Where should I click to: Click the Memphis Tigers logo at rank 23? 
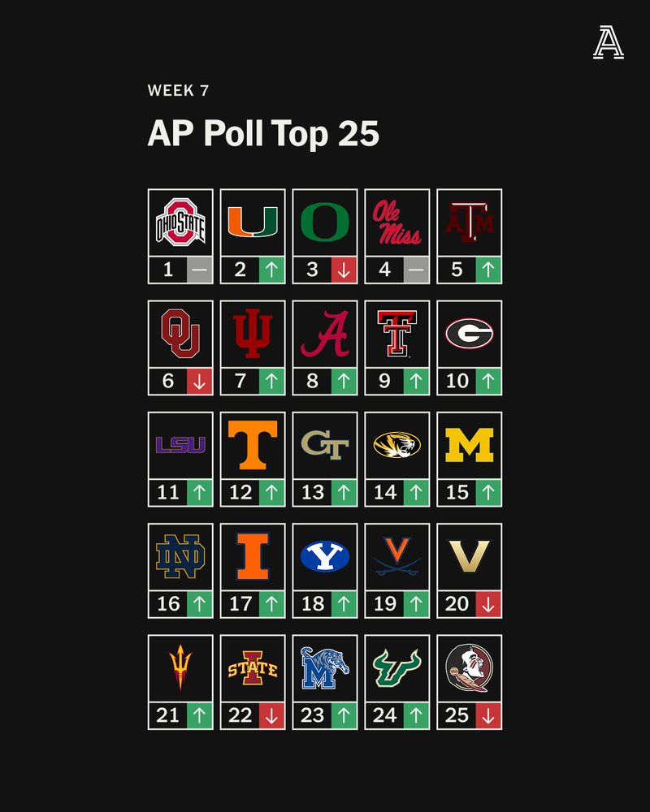(x=325, y=667)
